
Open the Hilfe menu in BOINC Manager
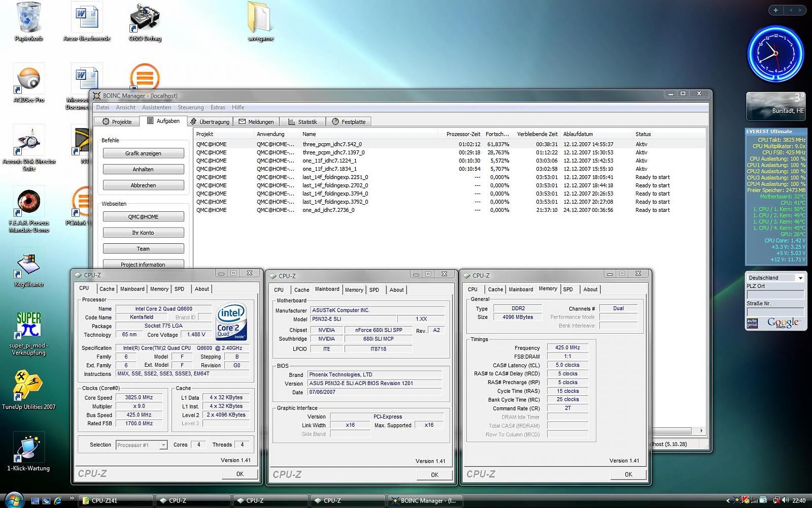[238, 107]
